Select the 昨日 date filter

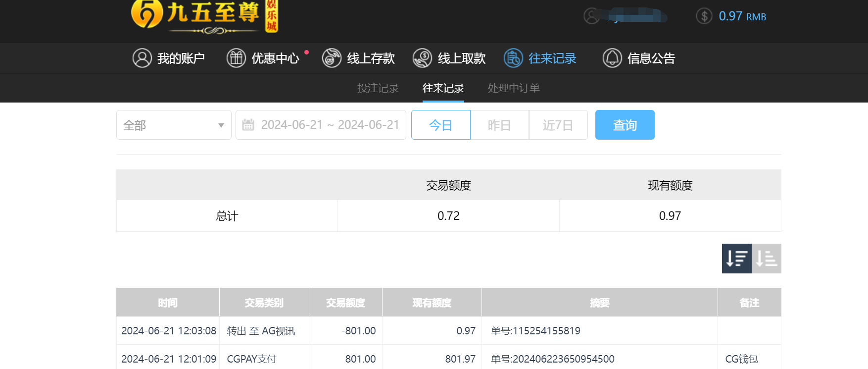500,125
